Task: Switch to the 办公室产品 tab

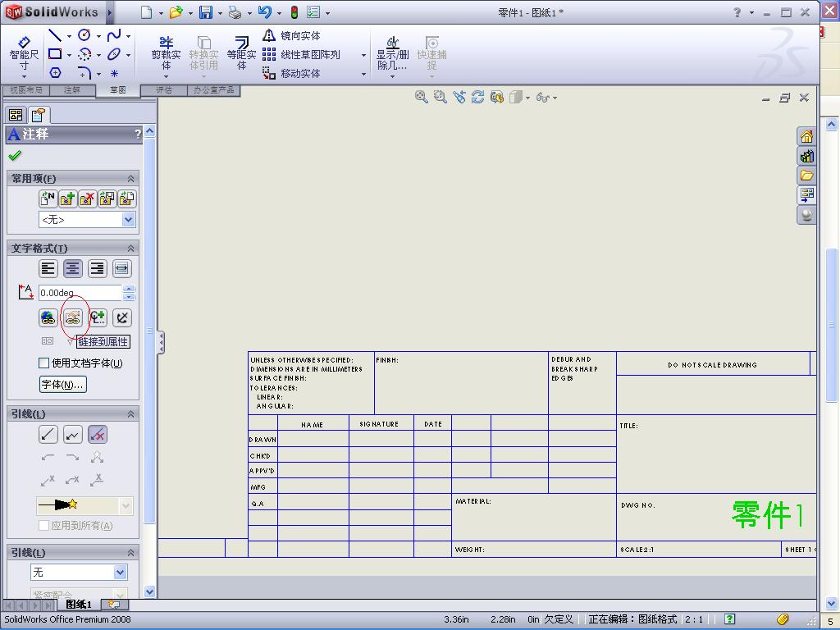Action: pos(214,90)
